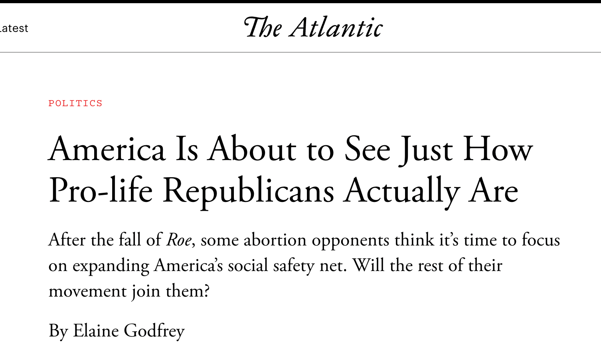Image resolution: width=601 pixels, height=364 pixels.
Task: Click the gray divider line under header
Action: coord(300,52)
